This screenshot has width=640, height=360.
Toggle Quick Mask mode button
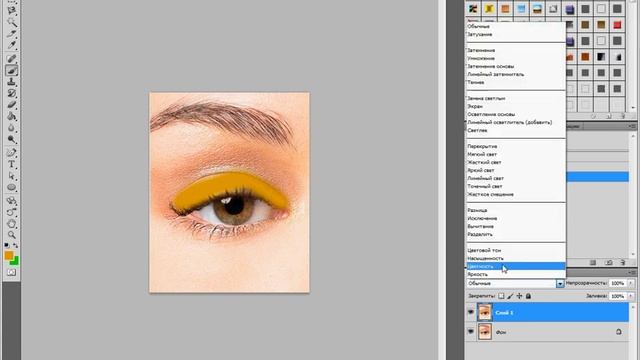coord(11,272)
